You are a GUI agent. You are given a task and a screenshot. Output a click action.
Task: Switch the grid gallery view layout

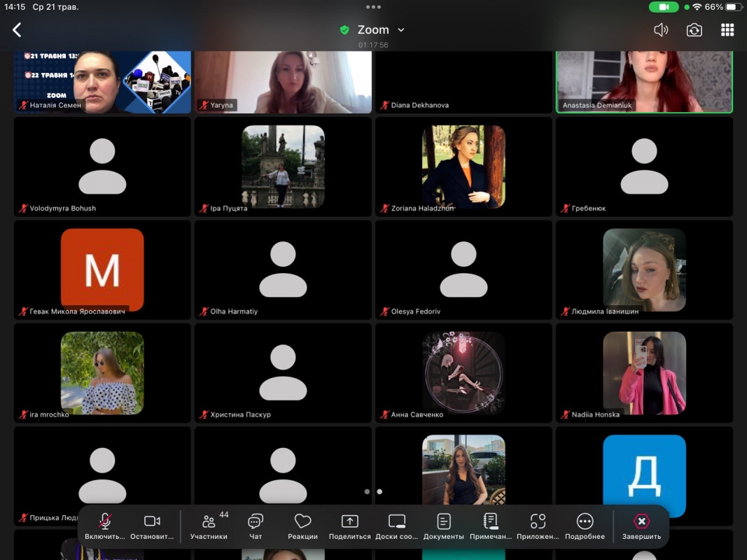(x=727, y=30)
